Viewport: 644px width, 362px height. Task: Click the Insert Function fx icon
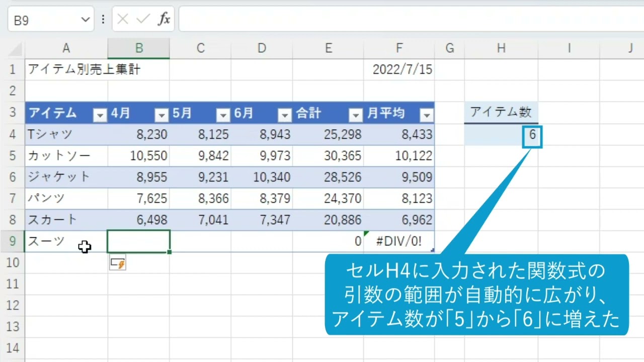click(x=164, y=20)
